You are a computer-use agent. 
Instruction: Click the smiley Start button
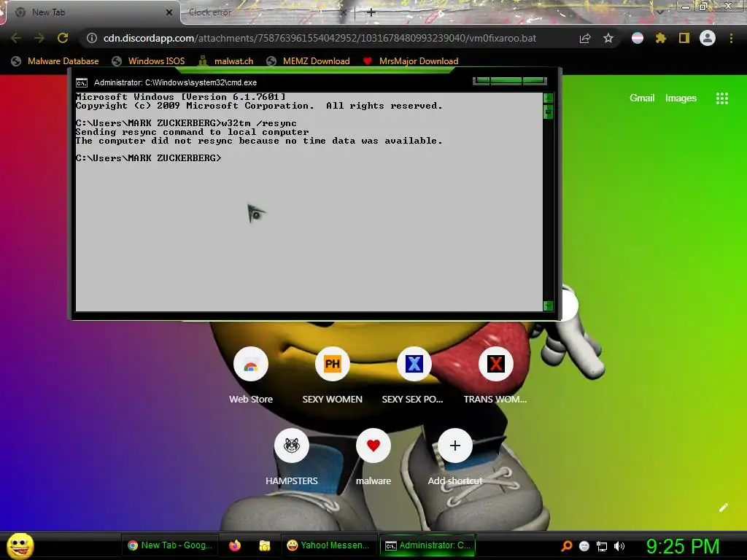[20, 545]
